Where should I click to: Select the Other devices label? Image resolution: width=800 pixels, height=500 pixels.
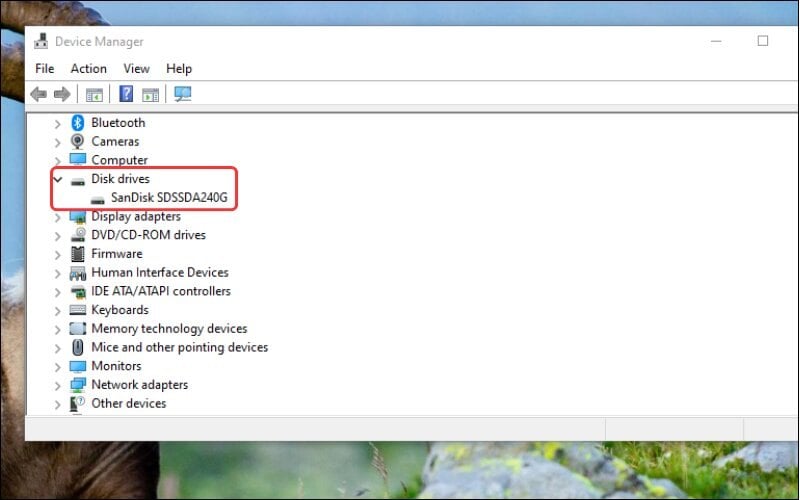point(129,403)
